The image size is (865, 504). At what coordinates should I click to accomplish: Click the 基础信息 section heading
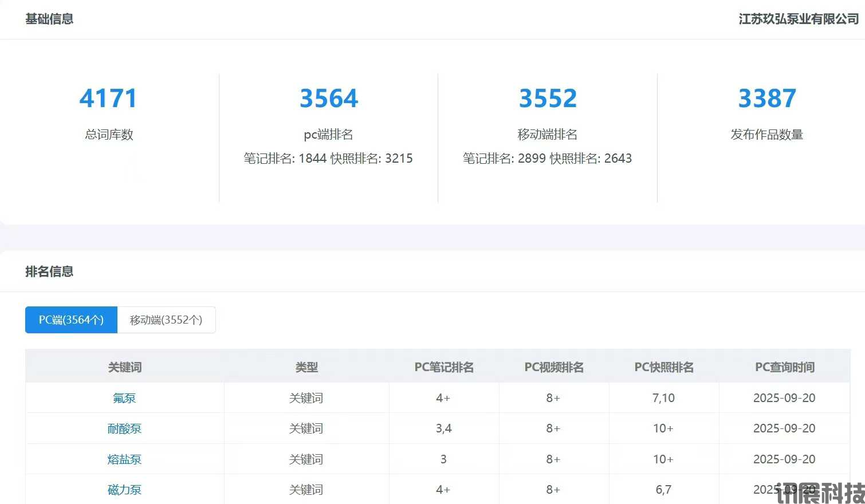[x=49, y=19]
